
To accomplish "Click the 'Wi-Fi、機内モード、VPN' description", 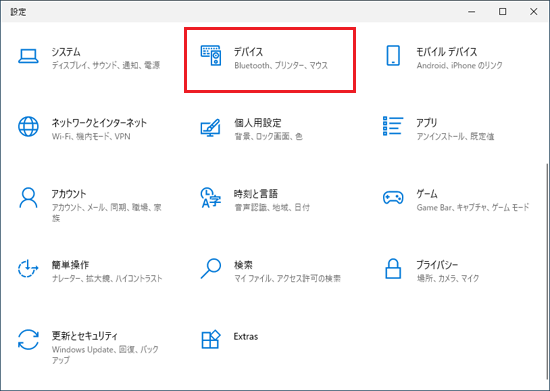I will pyautogui.click(x=91, y=136).
